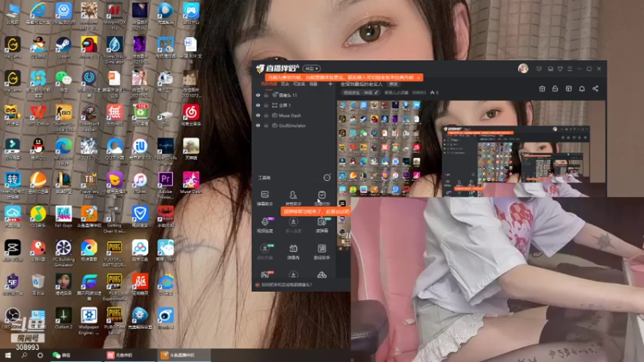The width and height of the screenshot is (644, 362).
Task: Click the modify button beside stream title
Action: pyautogui.click(x=393, y=84)
